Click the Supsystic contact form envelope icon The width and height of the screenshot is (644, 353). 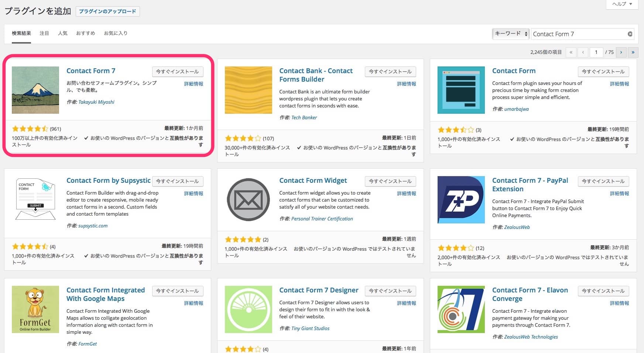click(35, 199)
